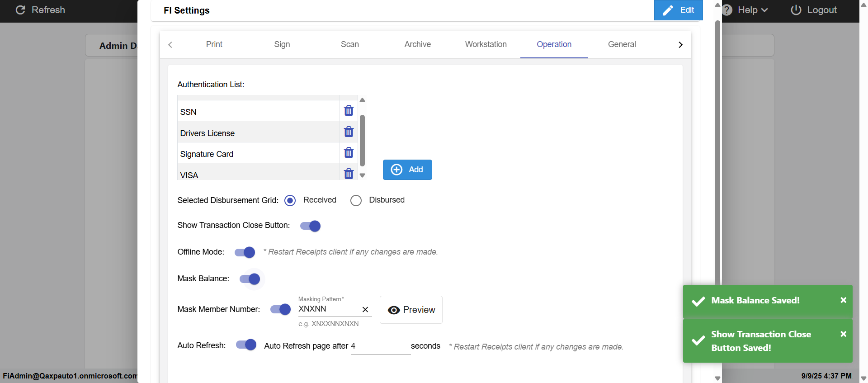Click the Refresh icon in top bar
Image resolution: width=868 pixels, height=383 pixels.
coord(20,10)
